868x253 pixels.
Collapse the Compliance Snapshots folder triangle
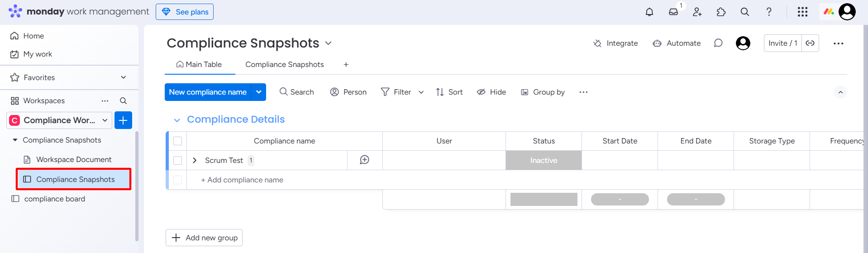click(x=15, y=140)
